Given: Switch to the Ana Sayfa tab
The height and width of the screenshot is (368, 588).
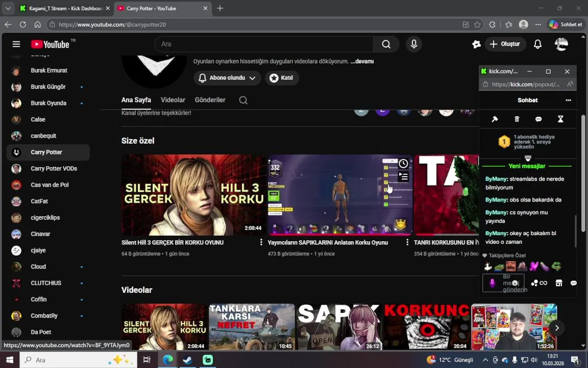Looking at the screenshot, I should pyautogui.click(x=136, y=100).
